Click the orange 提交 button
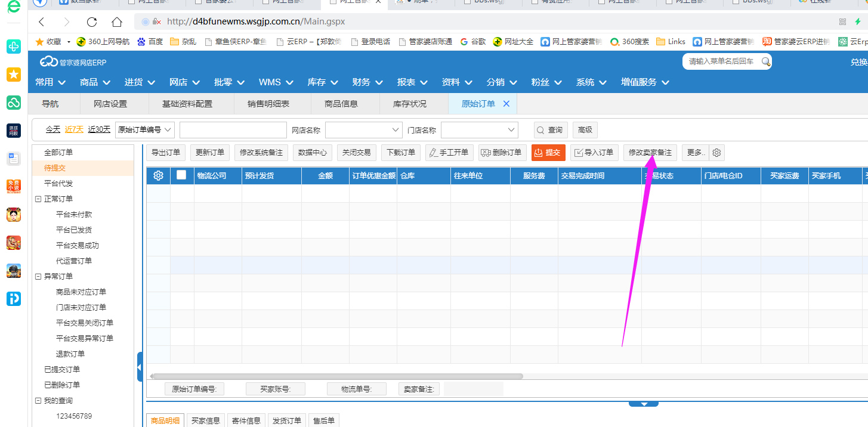Viewport: 868px width, 427px height. pyautogui.click(x=548, y=153)
